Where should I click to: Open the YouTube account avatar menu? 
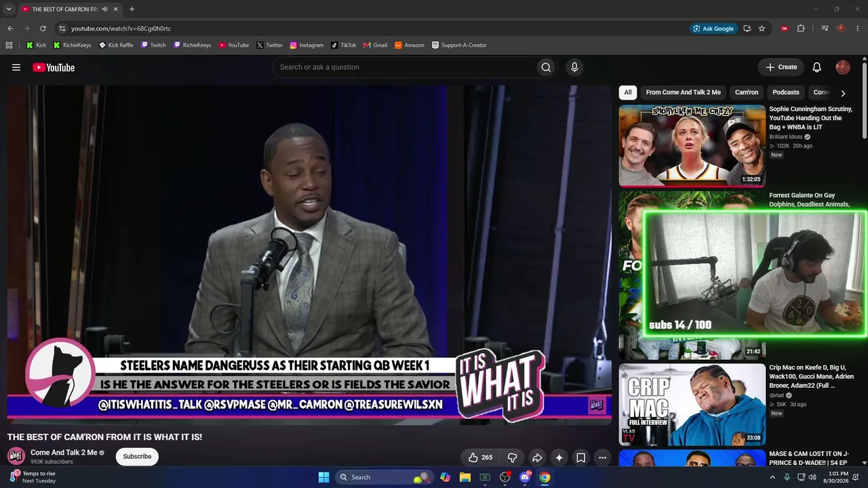[x=843, y=67]
